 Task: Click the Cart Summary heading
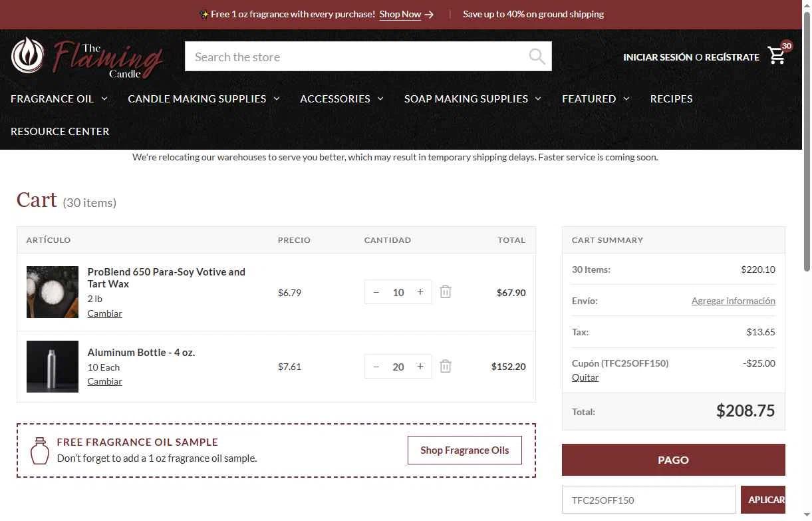[607, 240]
